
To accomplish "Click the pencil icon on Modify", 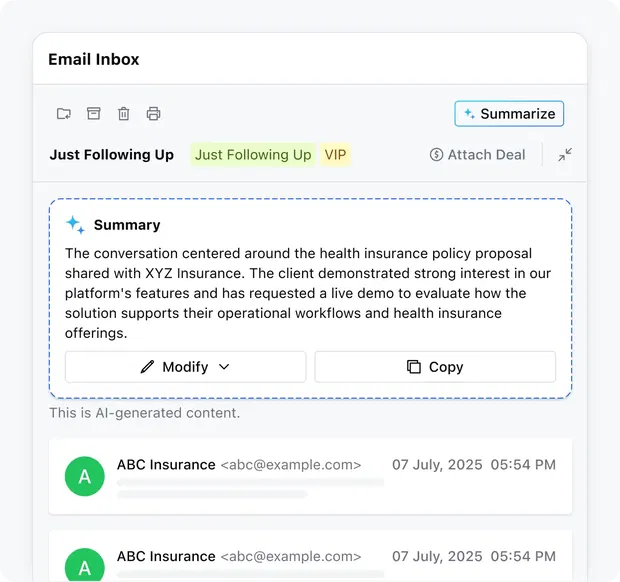I will 147,367.
